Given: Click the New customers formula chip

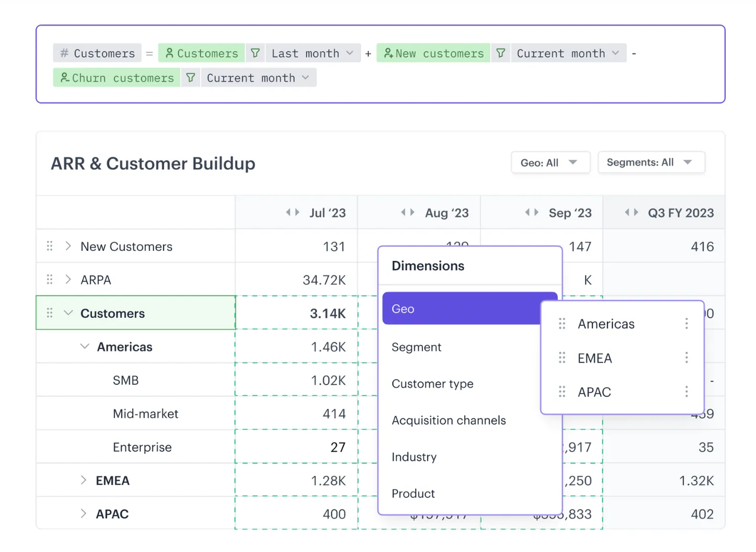Looking at the screenshot, I should (x=433, y=53).
